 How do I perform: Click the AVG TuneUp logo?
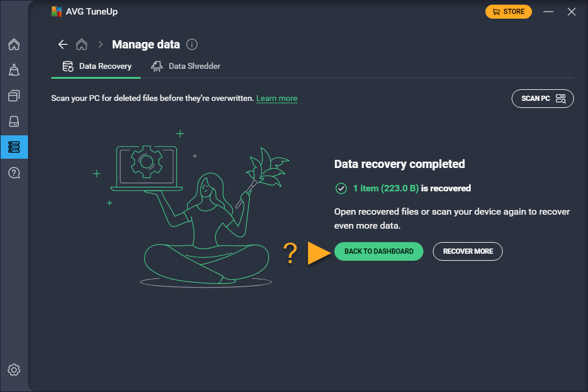pyautogui.click(x=57, y=12)
